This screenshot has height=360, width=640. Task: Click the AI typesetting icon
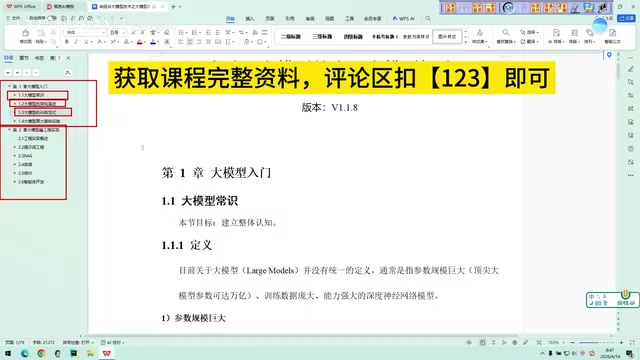556,33
